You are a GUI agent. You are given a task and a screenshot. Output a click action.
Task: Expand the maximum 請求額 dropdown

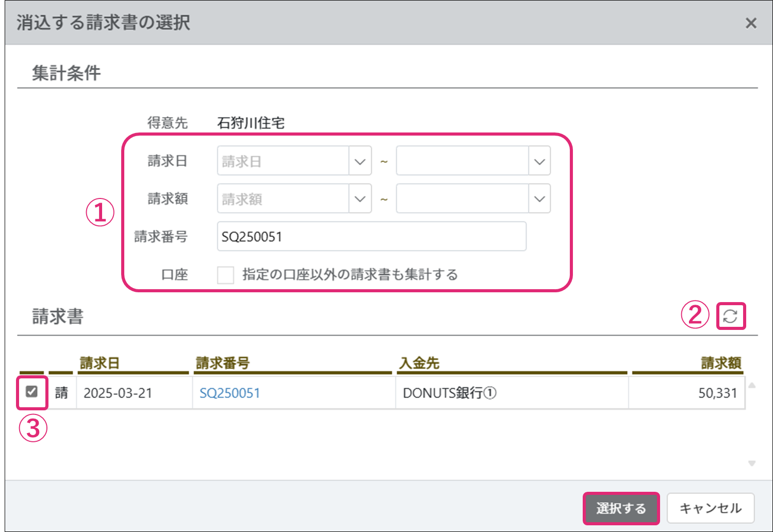pyautogui.click(x=539, y=199)
